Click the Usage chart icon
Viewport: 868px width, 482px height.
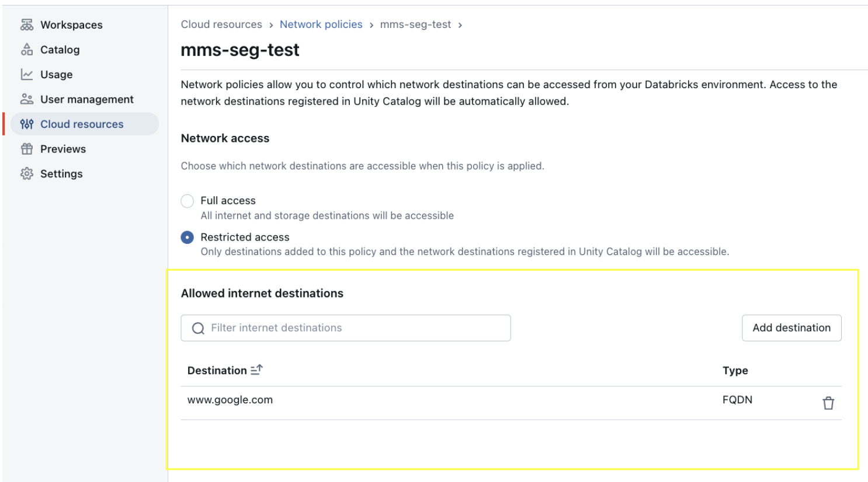click(x=27, y=75)
